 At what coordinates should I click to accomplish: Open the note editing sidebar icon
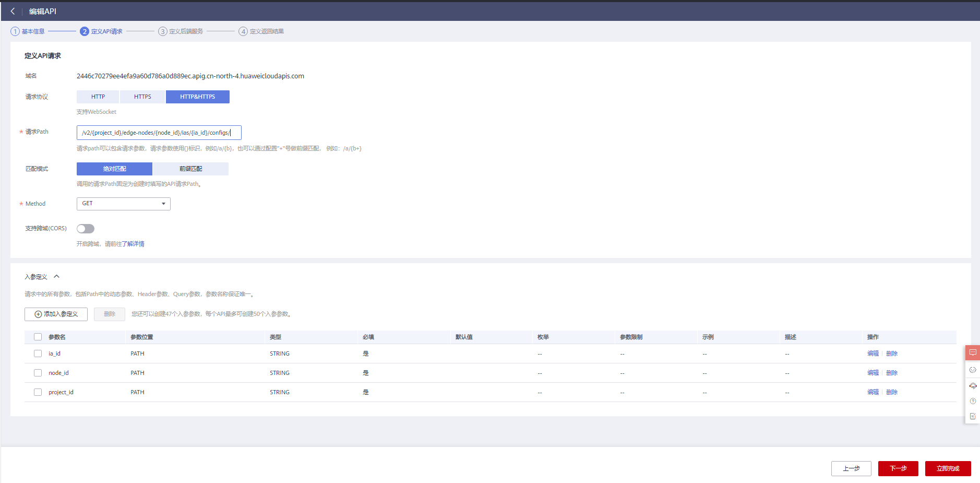[x=973, y=416]
